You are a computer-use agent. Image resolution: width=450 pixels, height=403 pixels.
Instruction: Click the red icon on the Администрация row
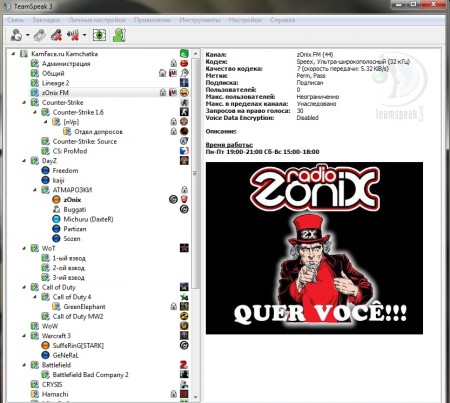coord(184,63)
